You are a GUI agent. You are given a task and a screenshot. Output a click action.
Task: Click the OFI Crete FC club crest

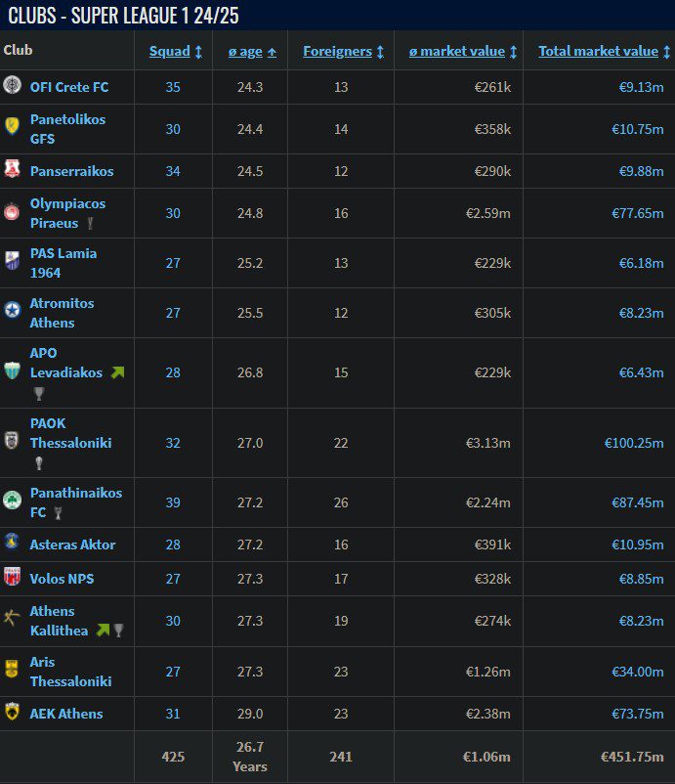pos(12,86)
